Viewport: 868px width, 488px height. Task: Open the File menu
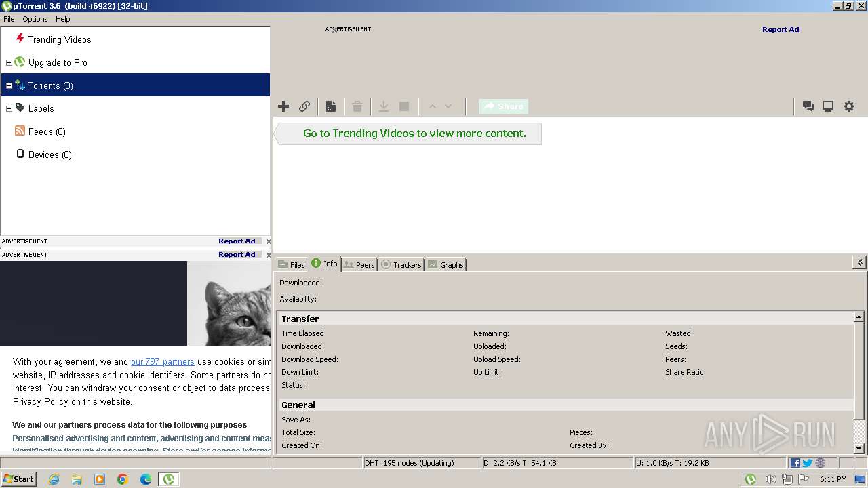(x=9, y=19)
